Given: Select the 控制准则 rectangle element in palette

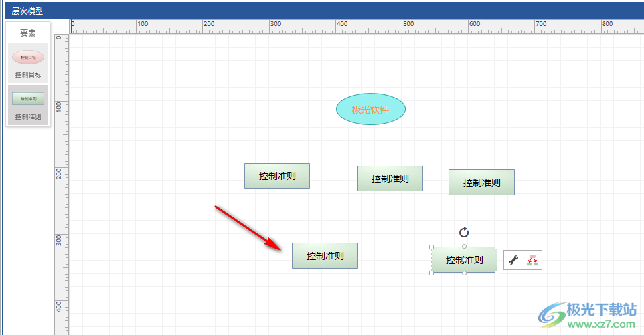Looking at the screenshot, I should [x=28, y=105].
